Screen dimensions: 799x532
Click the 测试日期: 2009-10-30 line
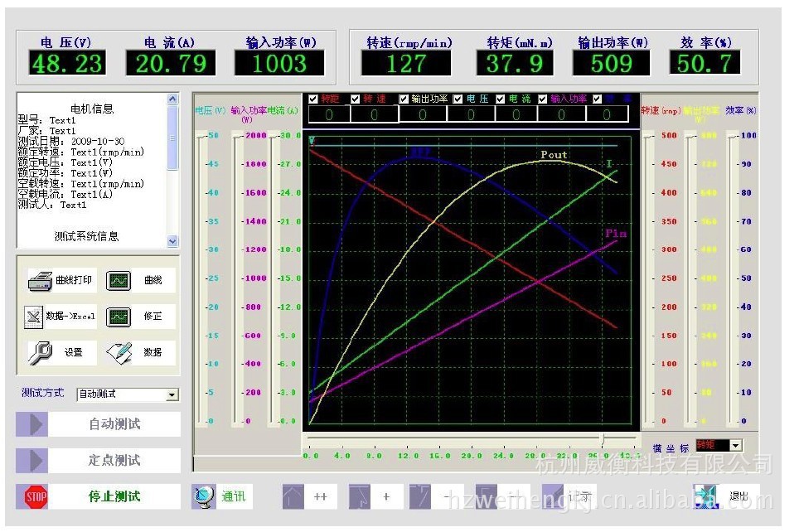pyautogui.click(x=71, y=141)
